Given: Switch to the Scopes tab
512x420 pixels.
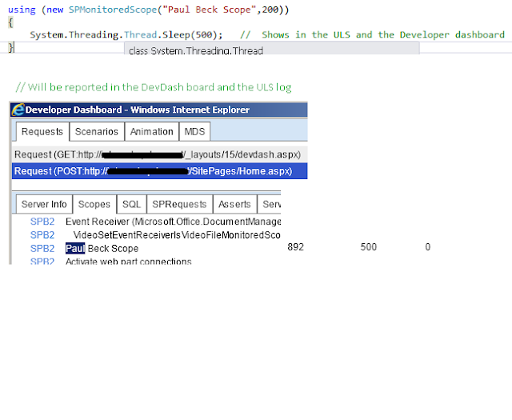Looking at the screenshot, I should [x=94, y=204].
